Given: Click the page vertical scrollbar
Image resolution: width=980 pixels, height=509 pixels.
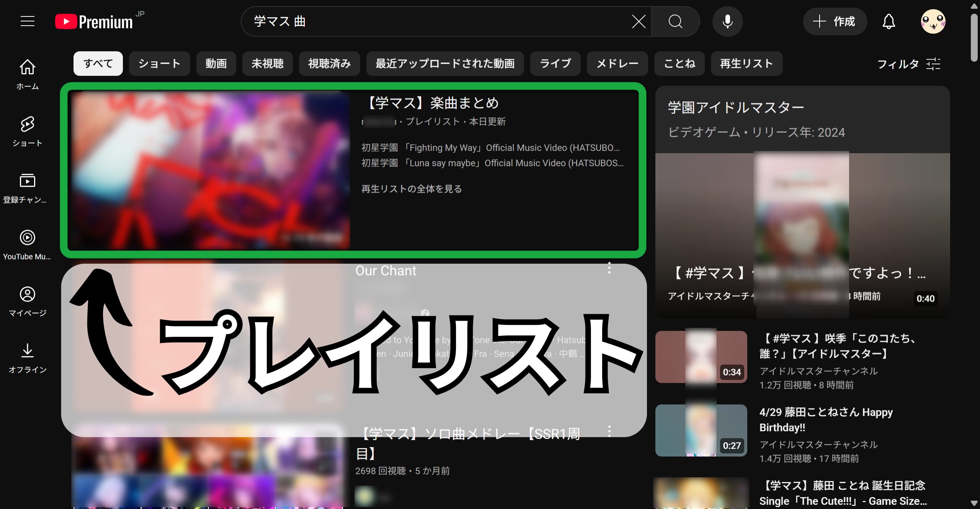Looking at the screenshot, I should pos(974,38).
